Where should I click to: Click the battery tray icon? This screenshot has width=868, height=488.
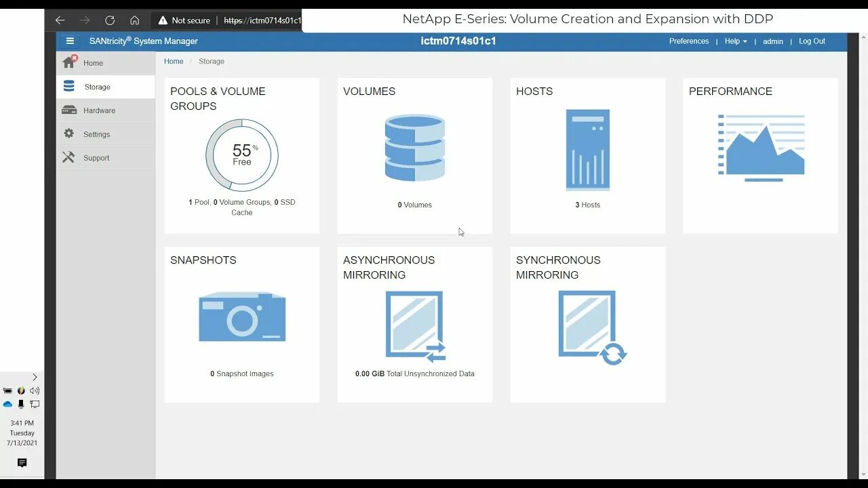tap(8, 390)
